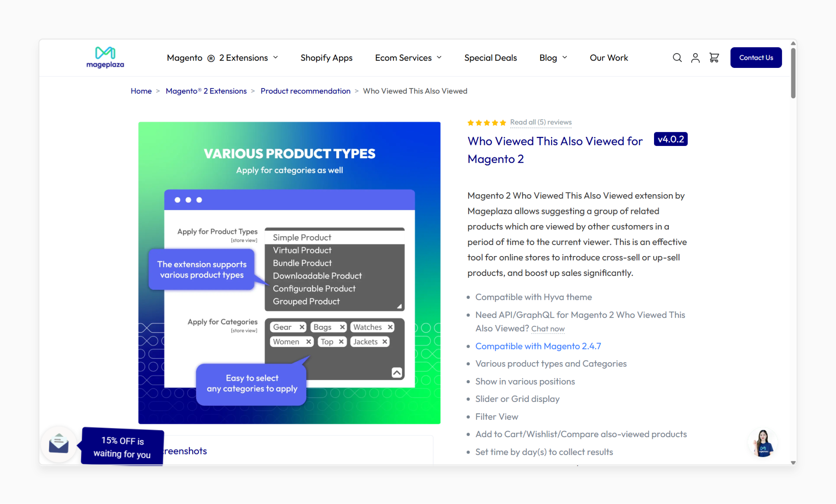
Task: Click the Chat now link
Action: [x=548, y=329]
